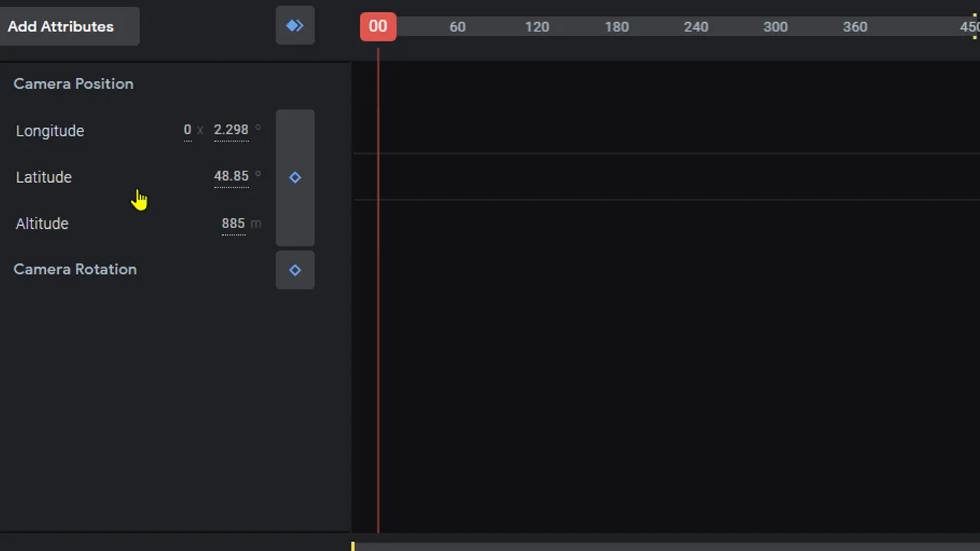Select the Longitude value field 2.298
The width and height of the screenshot is (980, 551).
tap(231, 130)
